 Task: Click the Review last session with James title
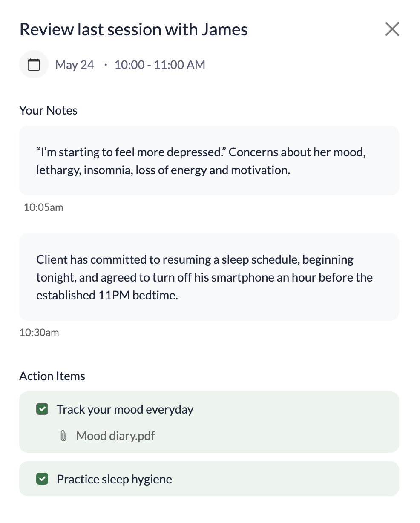[x=134, y=29]
